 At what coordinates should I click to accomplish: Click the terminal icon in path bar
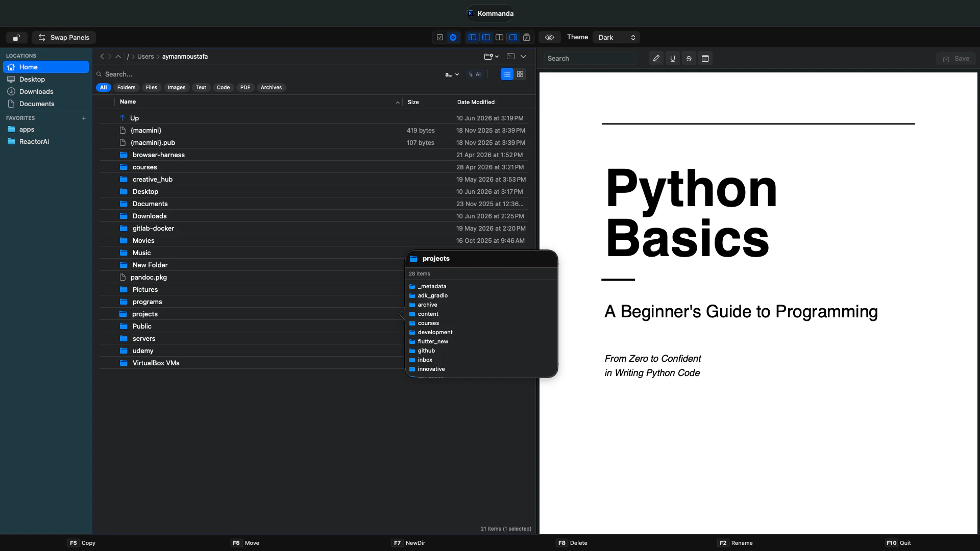coord(510,56)
